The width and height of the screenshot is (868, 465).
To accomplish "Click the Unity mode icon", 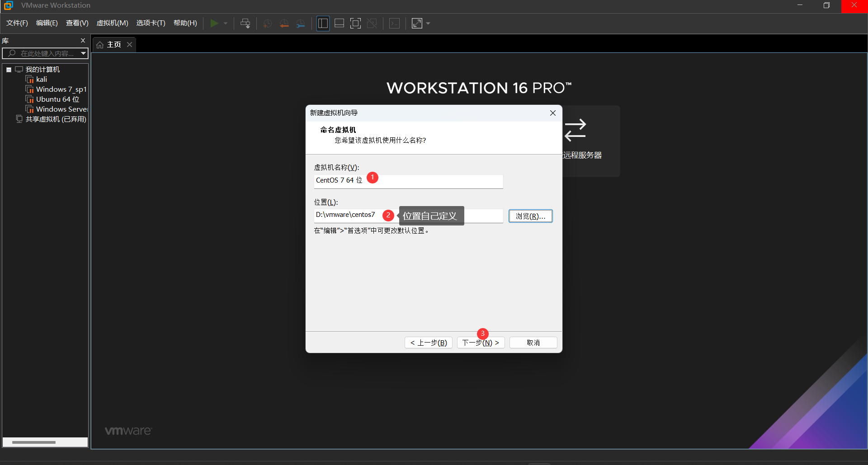I will [x=372, y=23].
